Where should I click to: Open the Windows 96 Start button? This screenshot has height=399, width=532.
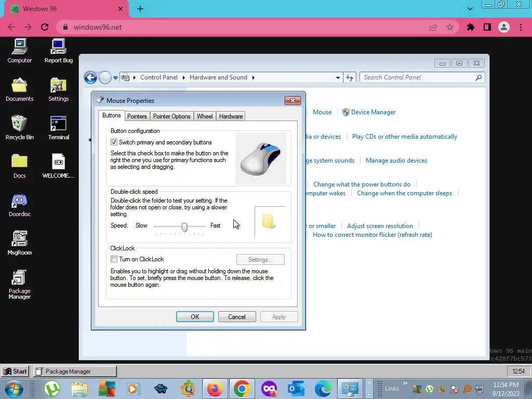[x=15, y=371]
